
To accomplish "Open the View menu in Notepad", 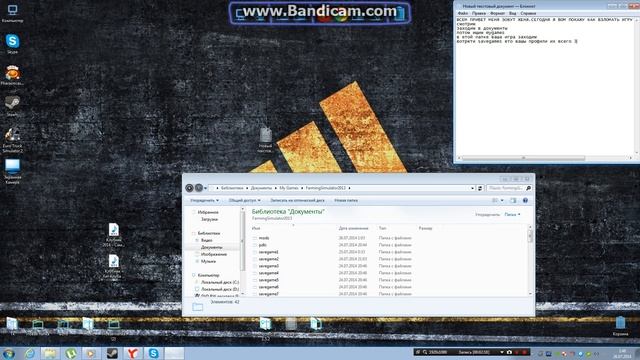I will [x=513, y=13].
